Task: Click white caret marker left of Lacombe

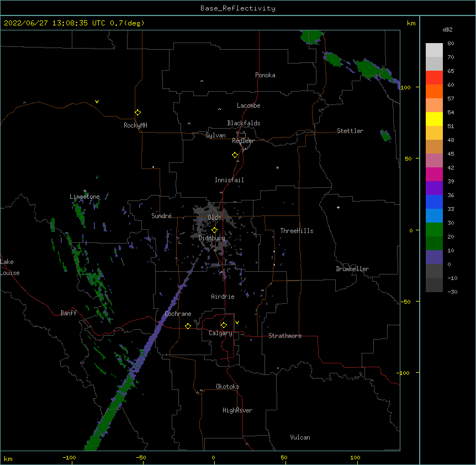Action: click(x=219, y=109)
